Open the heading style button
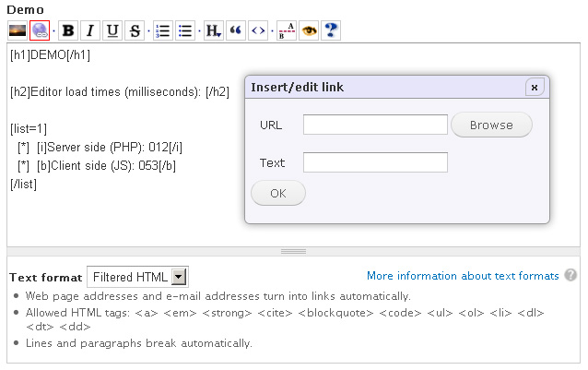 click(214, 30)
